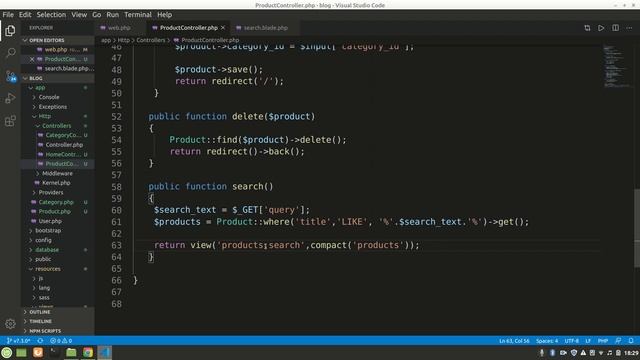Launch the Terminal from the taskbar
The height and width of the screenshot is (360, 640).
coord(54,352)
